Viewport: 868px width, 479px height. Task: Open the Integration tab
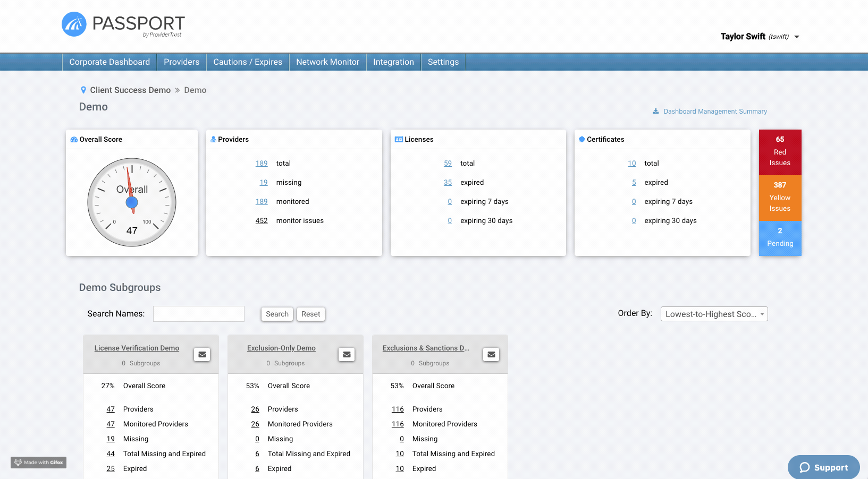pos(393,62)
